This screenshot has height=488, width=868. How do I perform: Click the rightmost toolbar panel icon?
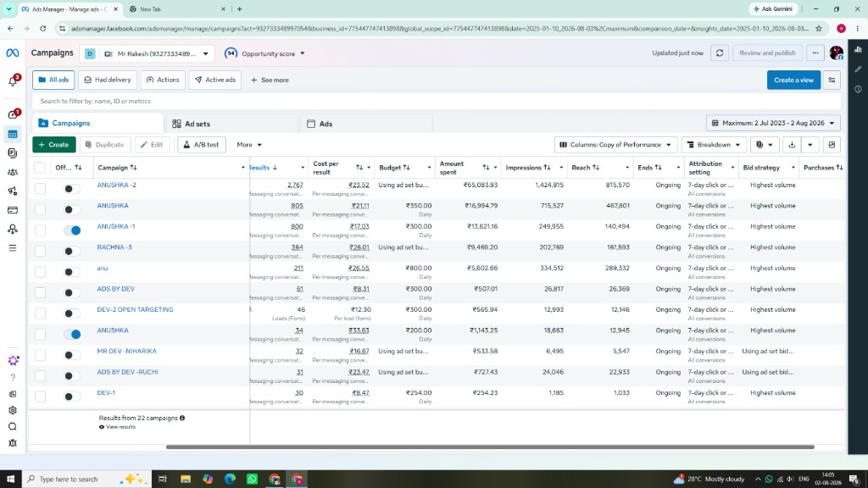(832, 145)
